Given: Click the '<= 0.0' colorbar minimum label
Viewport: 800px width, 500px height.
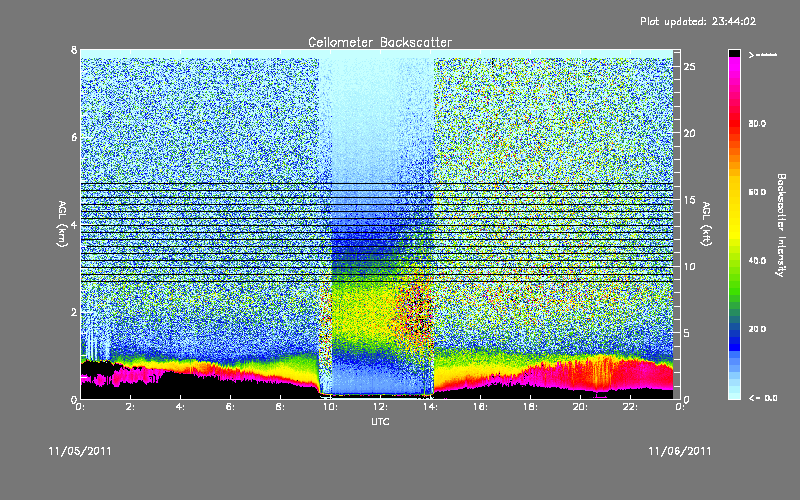Looking at the screenshot, I should click(763, 397).
